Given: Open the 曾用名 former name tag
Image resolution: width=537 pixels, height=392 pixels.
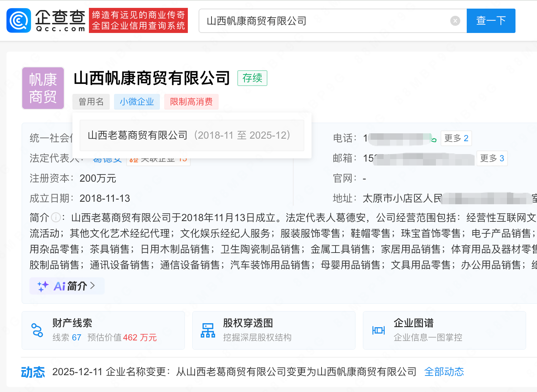Looking at the screenshot, I should [x=91, y=102].
